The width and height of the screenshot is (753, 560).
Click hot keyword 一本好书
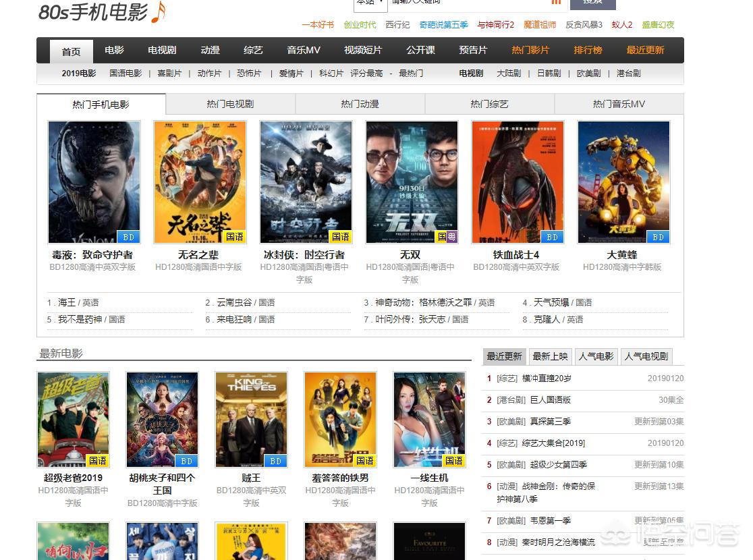click(x=318, y=24)
